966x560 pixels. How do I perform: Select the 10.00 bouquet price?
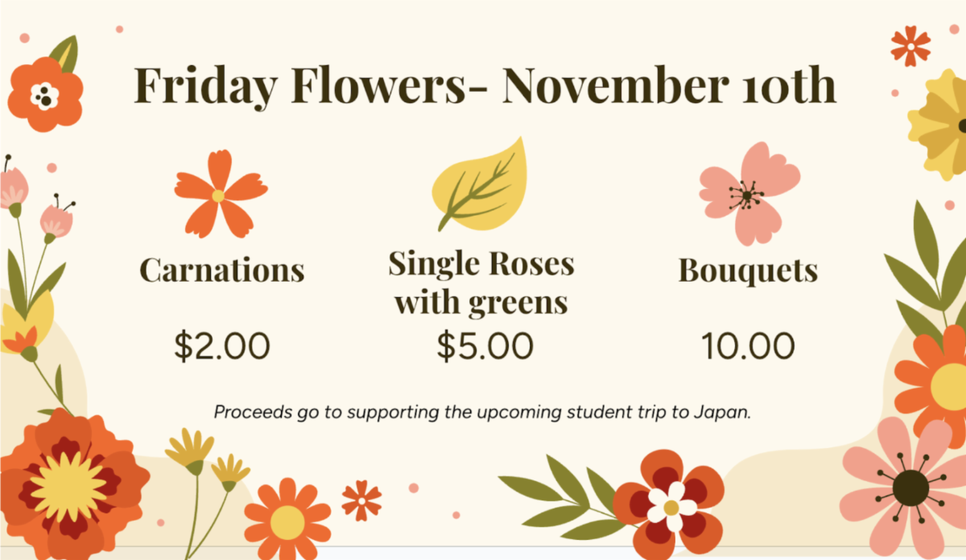click(748, 347)
